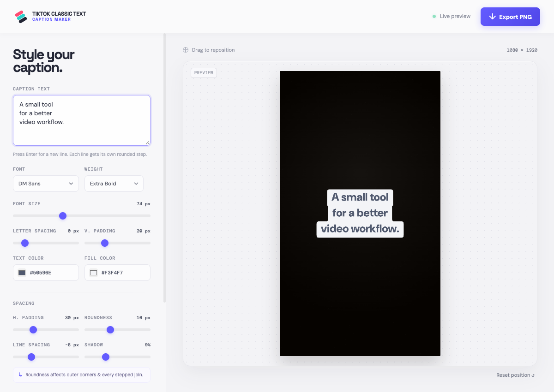
Task: Click the Line Spacing slider handle
Action: point(31,357)
